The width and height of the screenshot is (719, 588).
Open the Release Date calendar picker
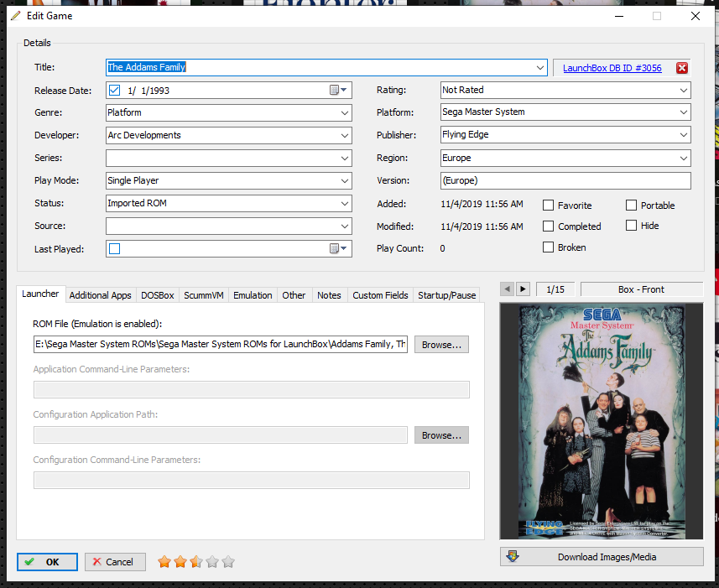(x=338, y=91)
